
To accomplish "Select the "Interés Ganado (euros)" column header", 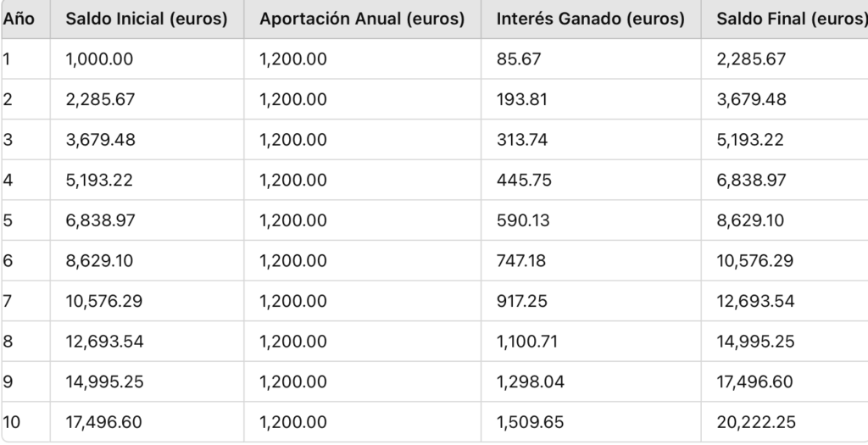I will click(591, 19).
